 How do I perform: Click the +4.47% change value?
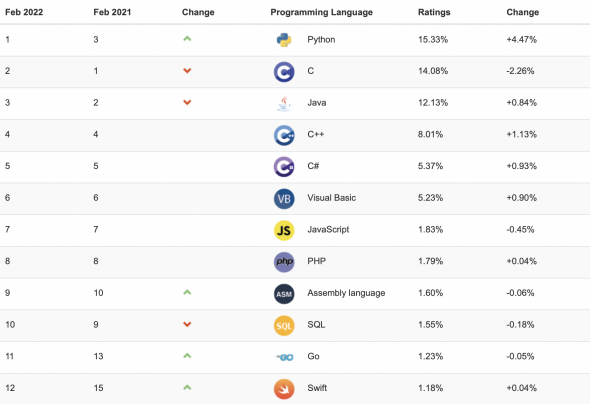click(x=522, y=39)
